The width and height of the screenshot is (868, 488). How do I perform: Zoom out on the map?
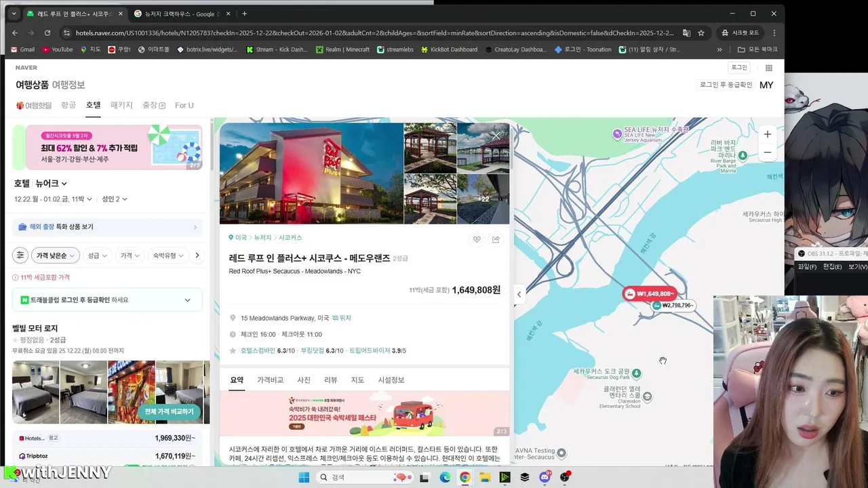tap(767, 152)
